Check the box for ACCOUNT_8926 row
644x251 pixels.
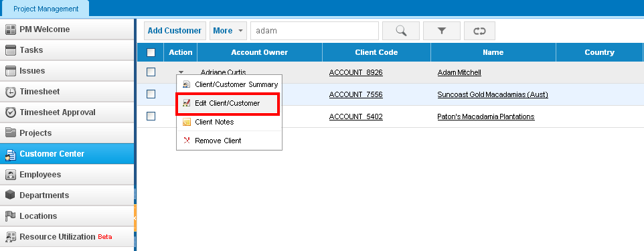coord(151,72)
